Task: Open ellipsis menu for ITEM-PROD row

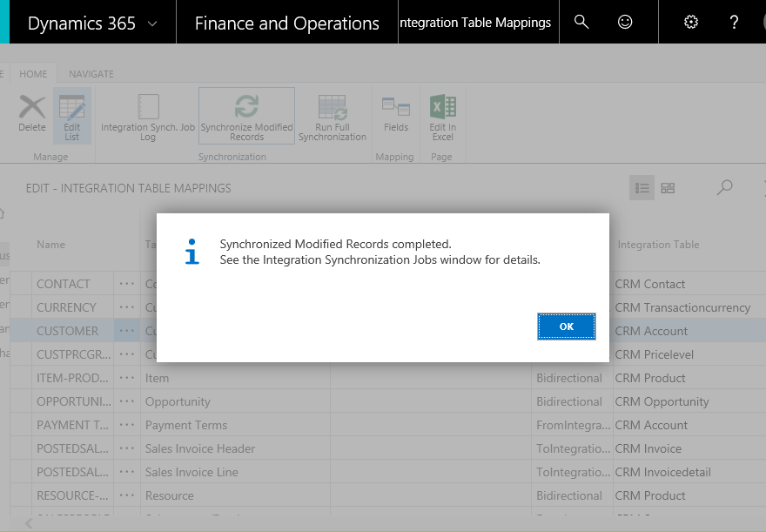Action: [126, 378]
